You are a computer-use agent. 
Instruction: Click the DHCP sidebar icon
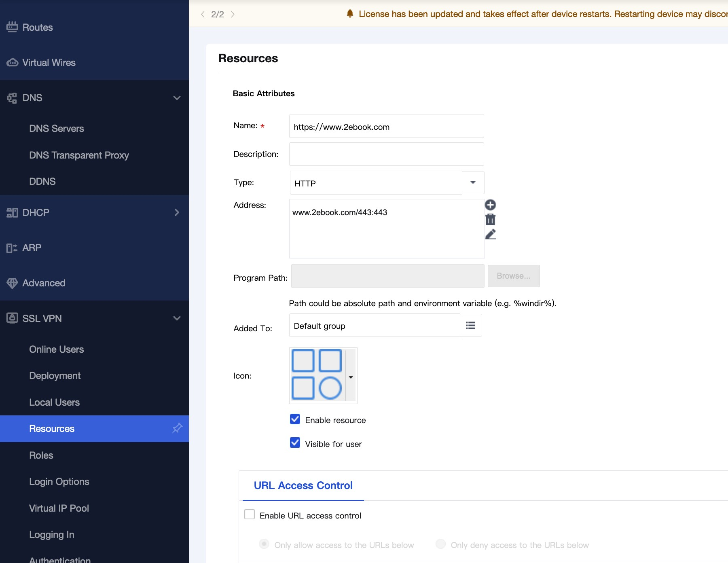point(12,213)
